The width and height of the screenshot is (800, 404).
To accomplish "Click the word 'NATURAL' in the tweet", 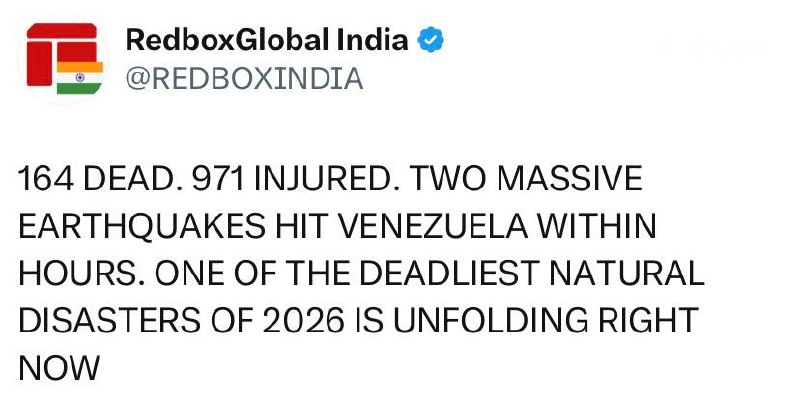I will [x=627, y=273].
